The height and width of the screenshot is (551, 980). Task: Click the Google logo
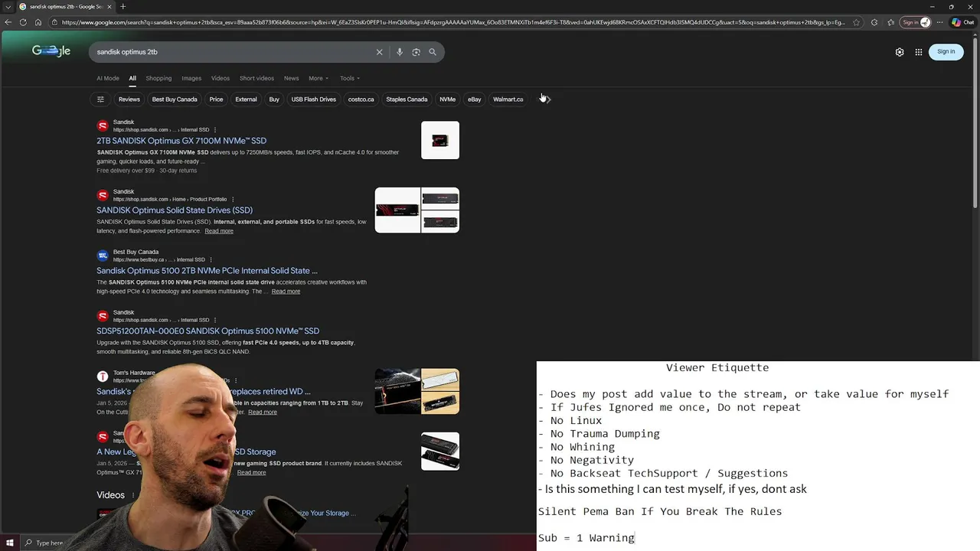coord(51,51)
